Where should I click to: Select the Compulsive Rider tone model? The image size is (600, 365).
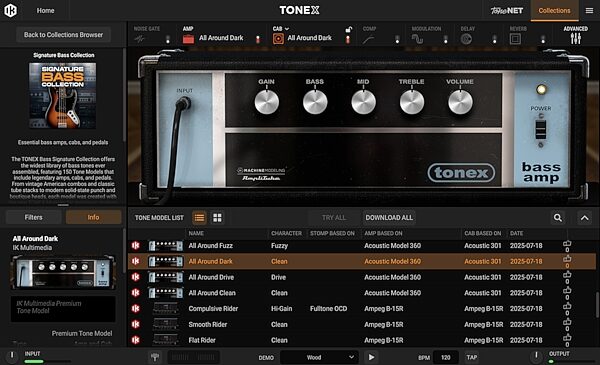[362, 308]
